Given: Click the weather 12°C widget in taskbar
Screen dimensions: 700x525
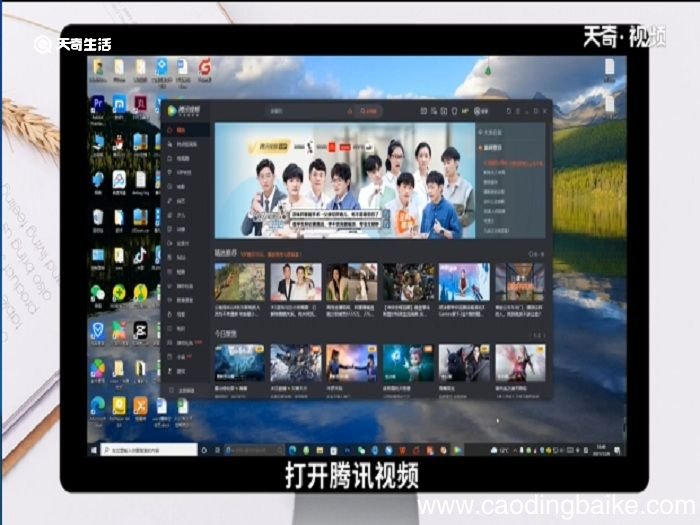Looking at the screenshot, I should [500, 450].
